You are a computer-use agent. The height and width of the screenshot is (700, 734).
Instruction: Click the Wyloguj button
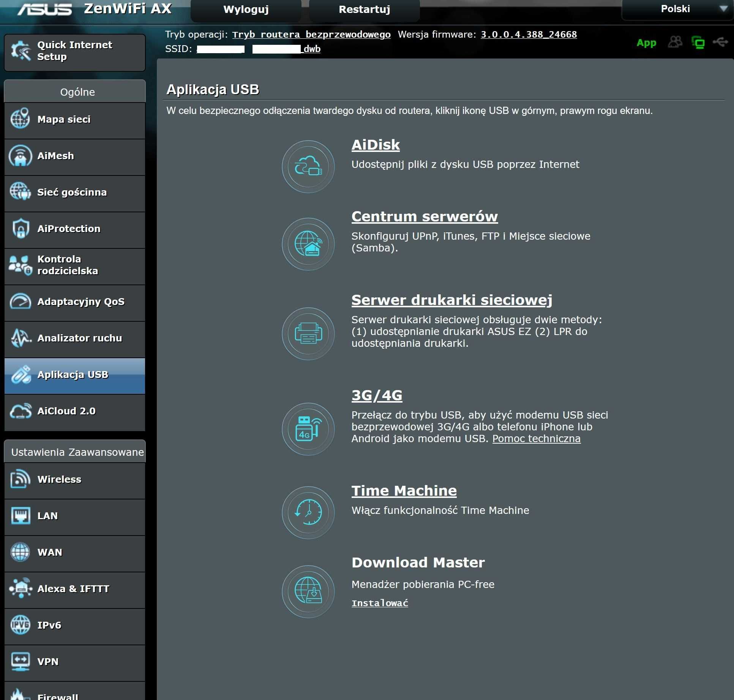[246, 9]
